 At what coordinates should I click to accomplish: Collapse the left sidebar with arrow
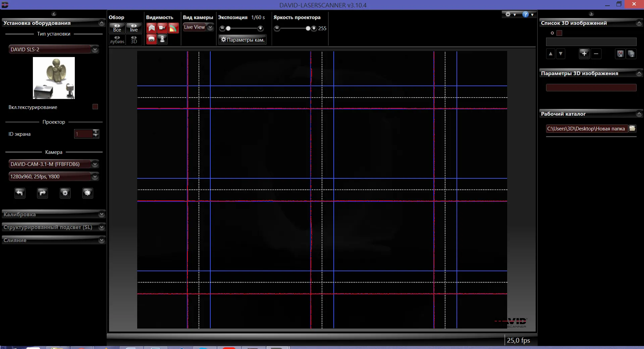[54, 14]
